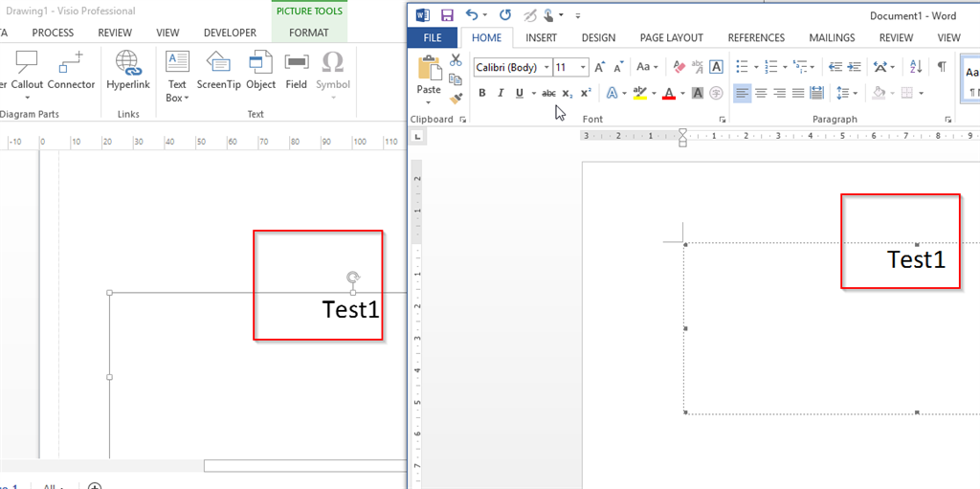
Task: Decrease font size with Shrink Font
Action: (x=619, y=67)
